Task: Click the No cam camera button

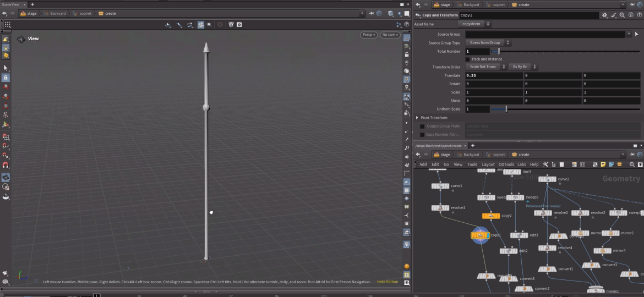Action: (390, 35)
